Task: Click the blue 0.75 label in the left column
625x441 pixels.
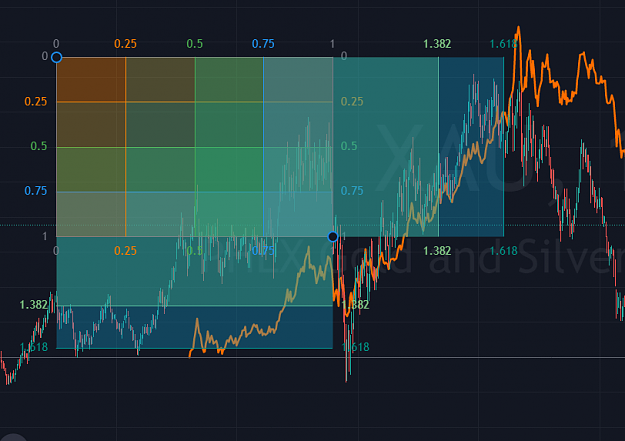Action: 36,191
